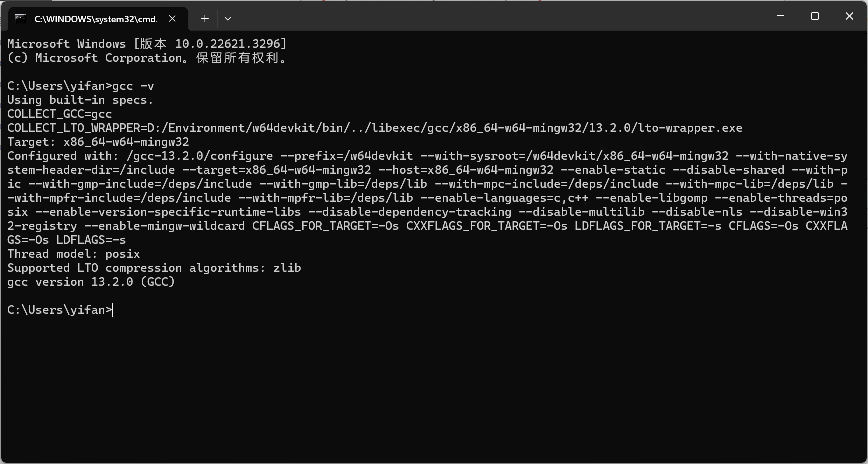This screenshot has height=464, width=868.
Task: Click the COLLECT_GCC=gcc output line
Action: [x=59, y=114]
